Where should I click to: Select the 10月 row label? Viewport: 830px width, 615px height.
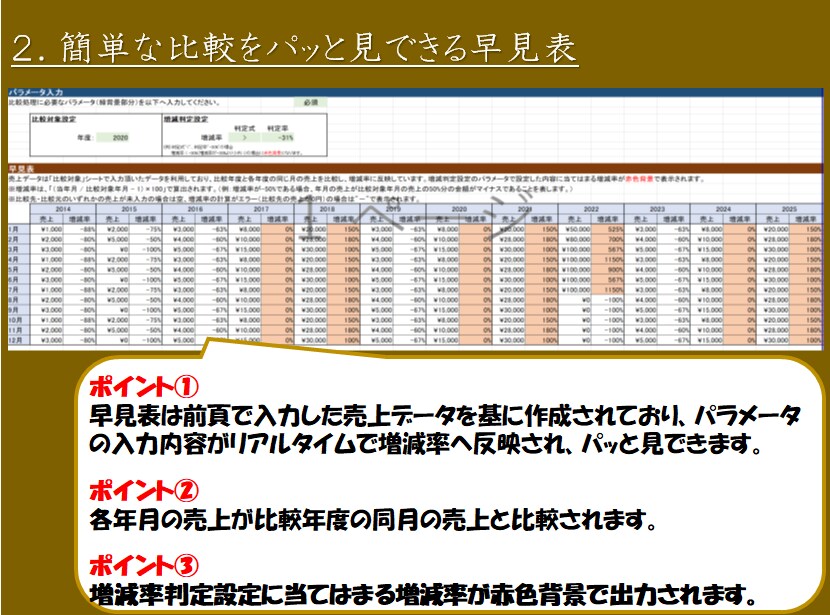(x=19, y=320)
